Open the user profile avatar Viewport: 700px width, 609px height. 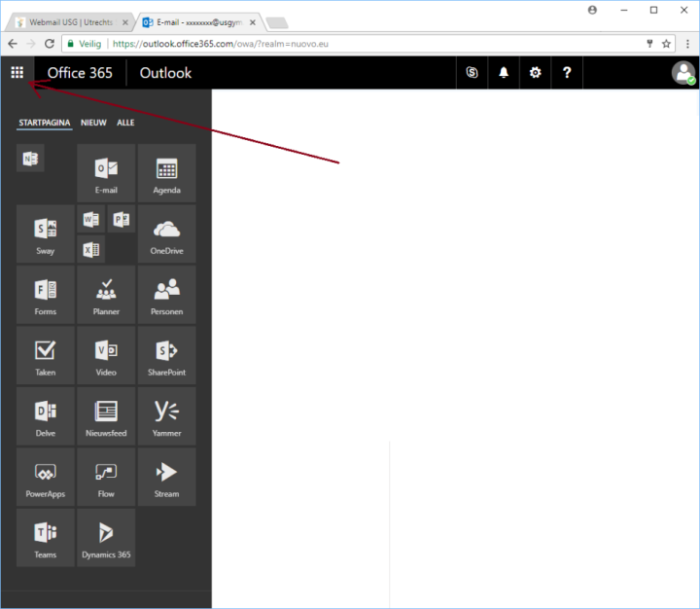(683, 72)
